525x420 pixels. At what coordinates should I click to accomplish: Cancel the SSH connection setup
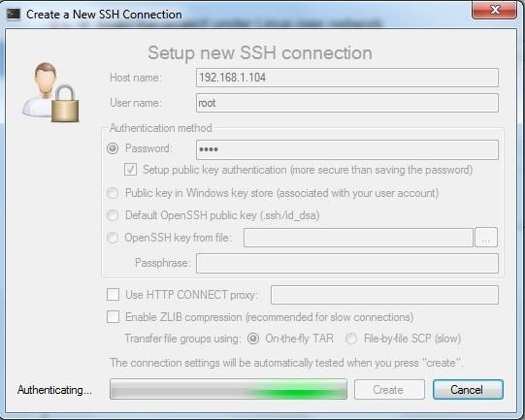tap(468, 390)
